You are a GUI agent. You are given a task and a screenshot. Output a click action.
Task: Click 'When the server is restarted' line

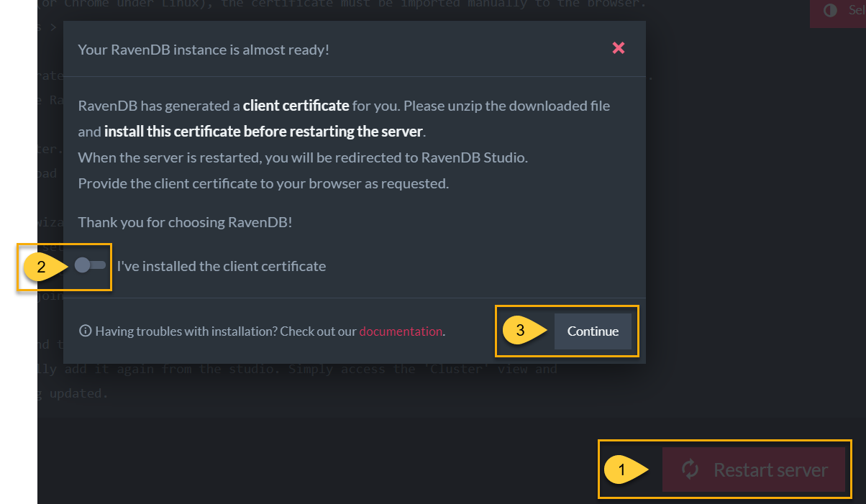tap(303, 157)
